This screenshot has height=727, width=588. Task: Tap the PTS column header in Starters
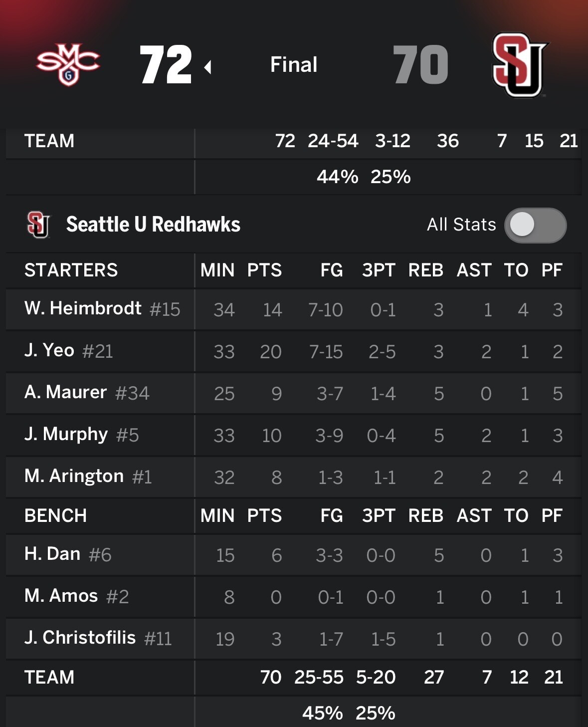click(264, 270)
